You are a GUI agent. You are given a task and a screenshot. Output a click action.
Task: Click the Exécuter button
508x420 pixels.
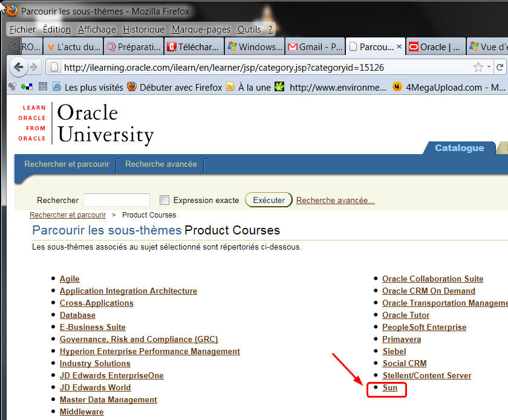269,200
